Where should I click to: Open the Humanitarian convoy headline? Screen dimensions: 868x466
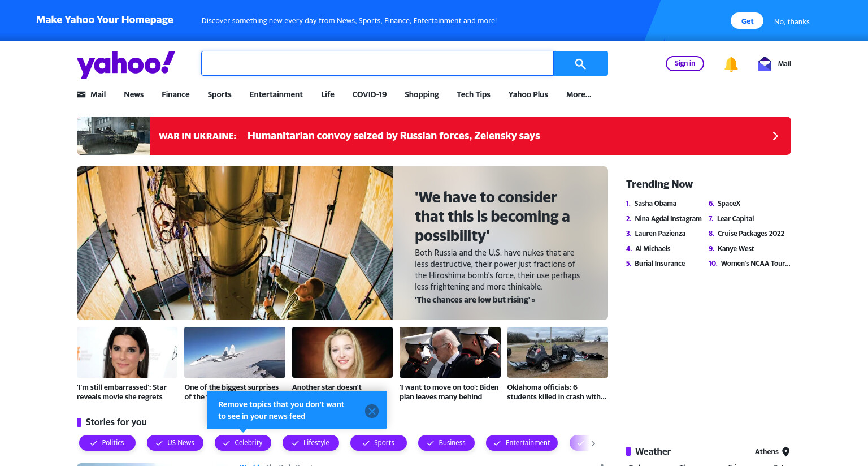(394, 136)
